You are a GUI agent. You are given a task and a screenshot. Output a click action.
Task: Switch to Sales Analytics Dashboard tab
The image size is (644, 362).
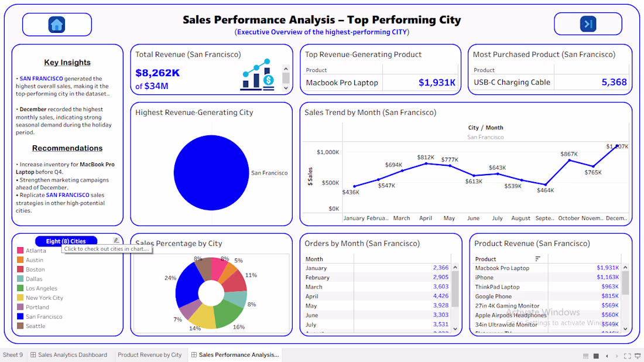68,355
